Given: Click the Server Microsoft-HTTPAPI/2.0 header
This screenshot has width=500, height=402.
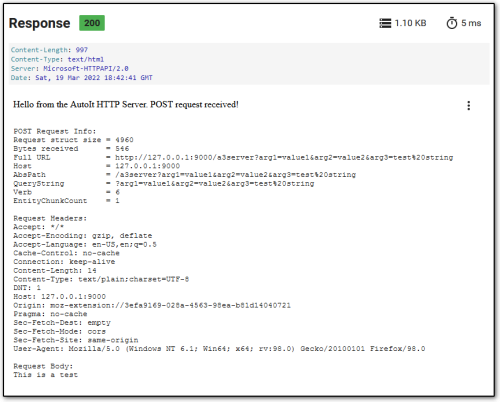Looking at the screenshot, I should pyautogui.click(x=70, y=68).
